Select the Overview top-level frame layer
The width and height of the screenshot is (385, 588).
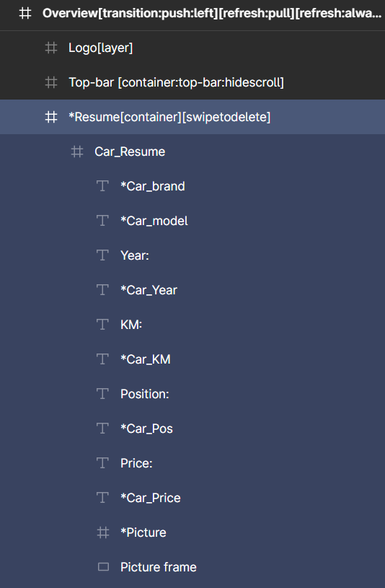pos(192,14)
